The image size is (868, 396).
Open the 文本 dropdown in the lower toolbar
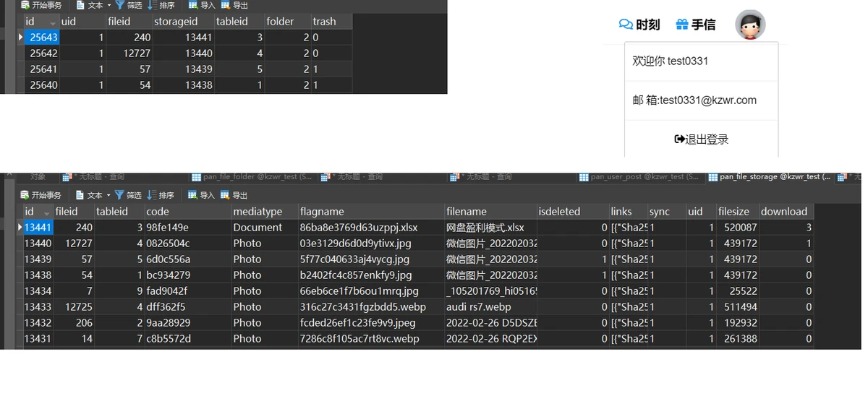pos(109,195)
